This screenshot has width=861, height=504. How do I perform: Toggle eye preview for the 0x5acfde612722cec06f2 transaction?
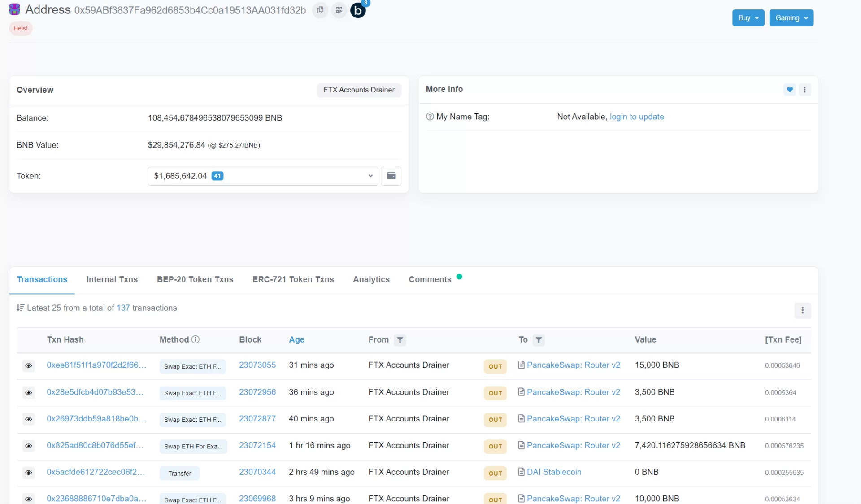click(28, 473)
